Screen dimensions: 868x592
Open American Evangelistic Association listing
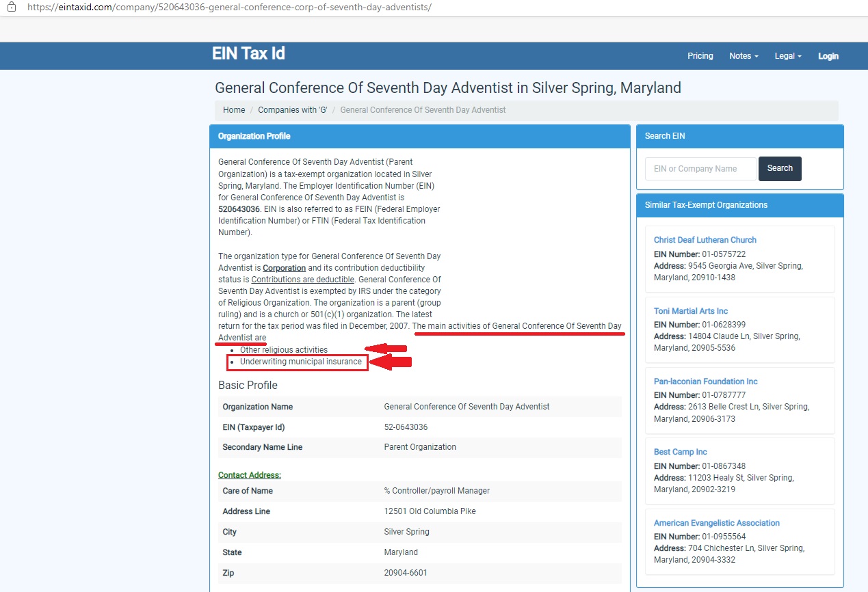point(716,523)
